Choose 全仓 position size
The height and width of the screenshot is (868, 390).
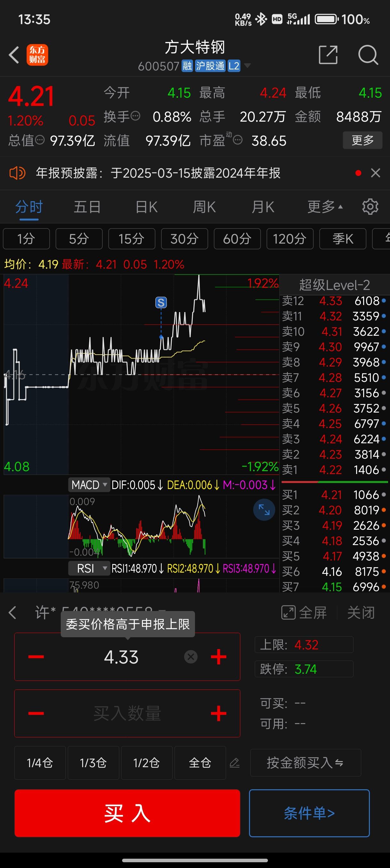tap(200, 762)
